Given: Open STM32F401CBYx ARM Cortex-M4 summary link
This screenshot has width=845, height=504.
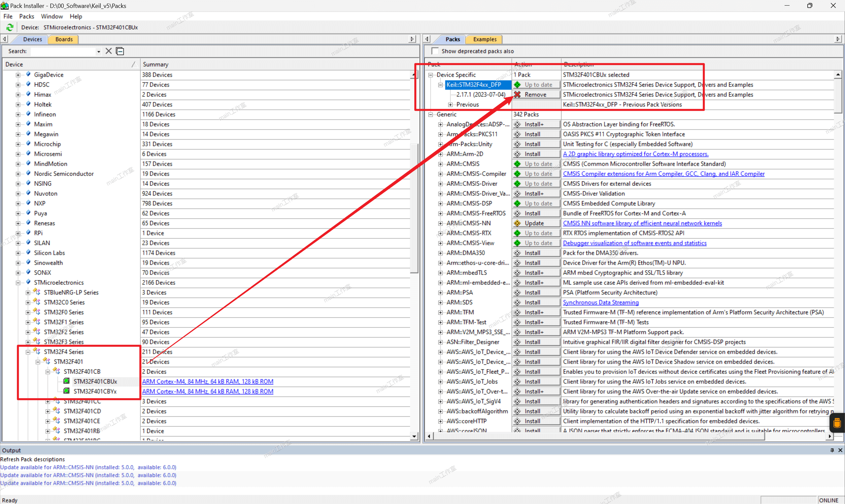Looking at the screenshot, I should click(208, 391).
